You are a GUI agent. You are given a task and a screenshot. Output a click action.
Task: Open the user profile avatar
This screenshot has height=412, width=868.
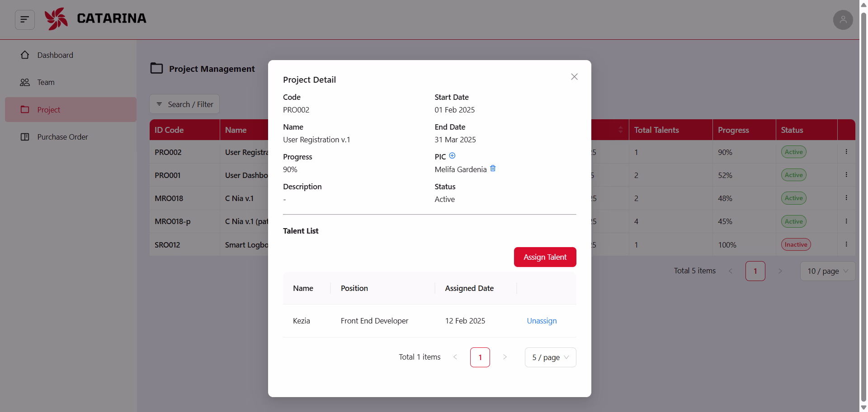[x=843, y=20]
